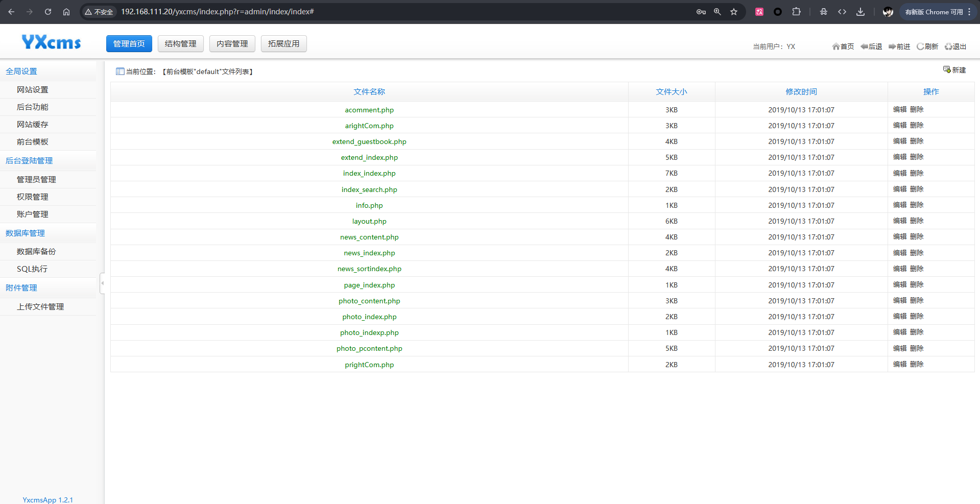Delete prightCom.php via 删除

pyautogui.click(x=917, y=364)
